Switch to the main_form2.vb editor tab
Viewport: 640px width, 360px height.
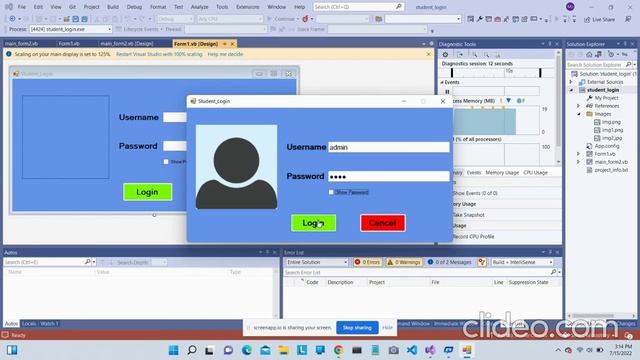coord(21,44)
